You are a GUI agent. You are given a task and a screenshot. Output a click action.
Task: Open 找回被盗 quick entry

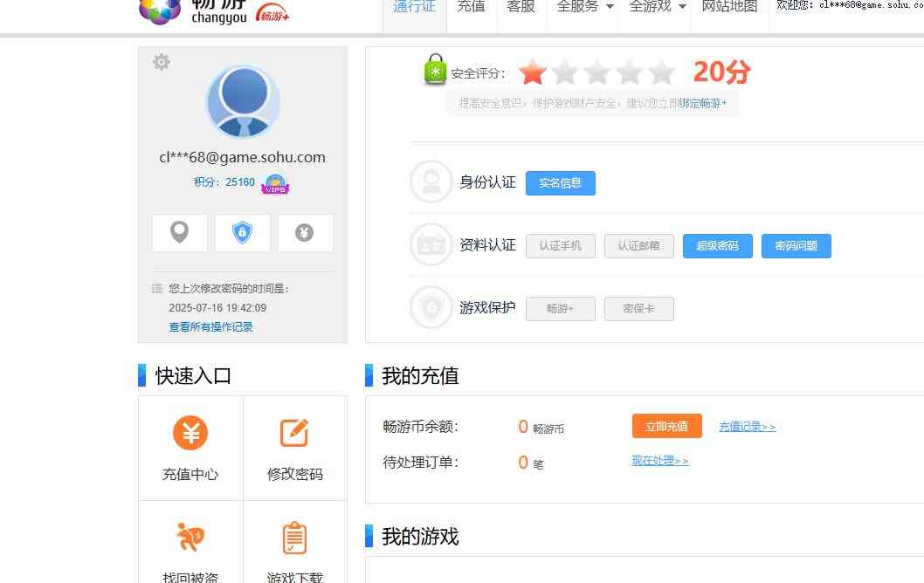(x=190, y=542)
